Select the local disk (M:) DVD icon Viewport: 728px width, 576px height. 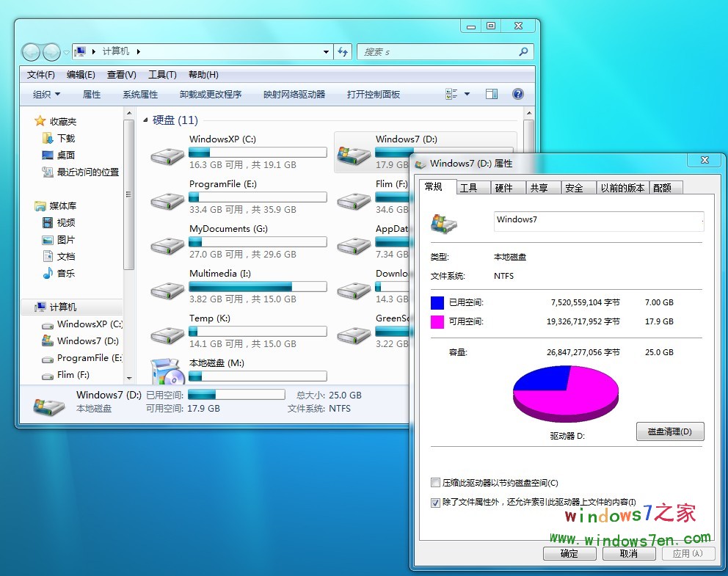pyautogui.click(x=167, y=373)
